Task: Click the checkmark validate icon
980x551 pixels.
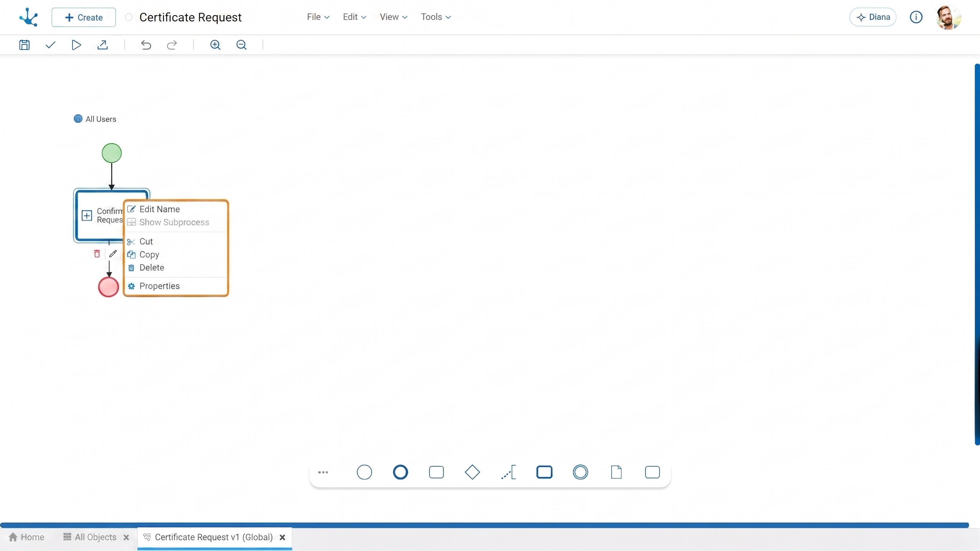Action: [51, 45]
